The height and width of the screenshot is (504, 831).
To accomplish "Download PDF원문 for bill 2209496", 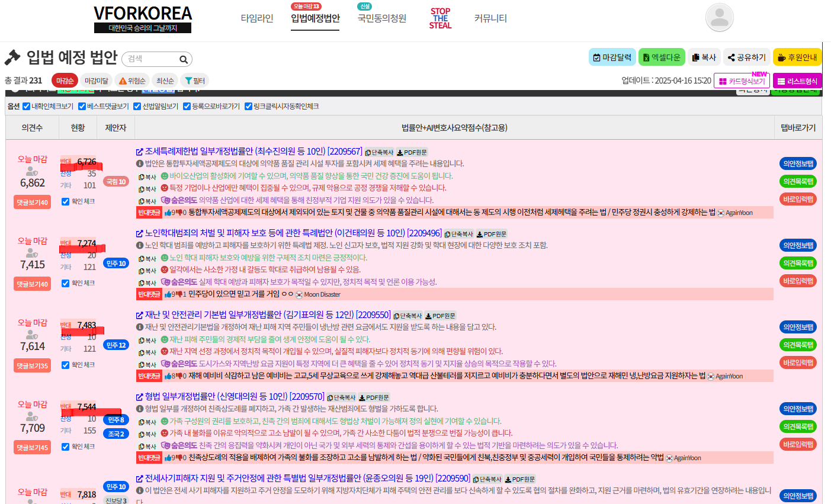I will click(x=492, y=234).
